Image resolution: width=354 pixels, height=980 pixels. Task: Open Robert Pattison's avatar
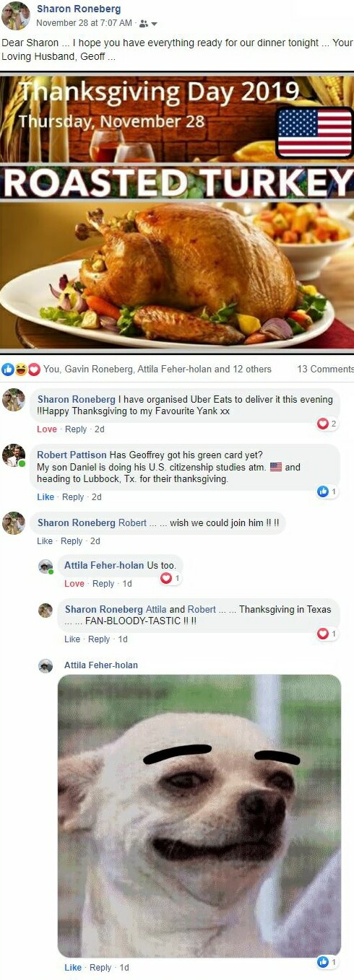click(x=14, y=455)
